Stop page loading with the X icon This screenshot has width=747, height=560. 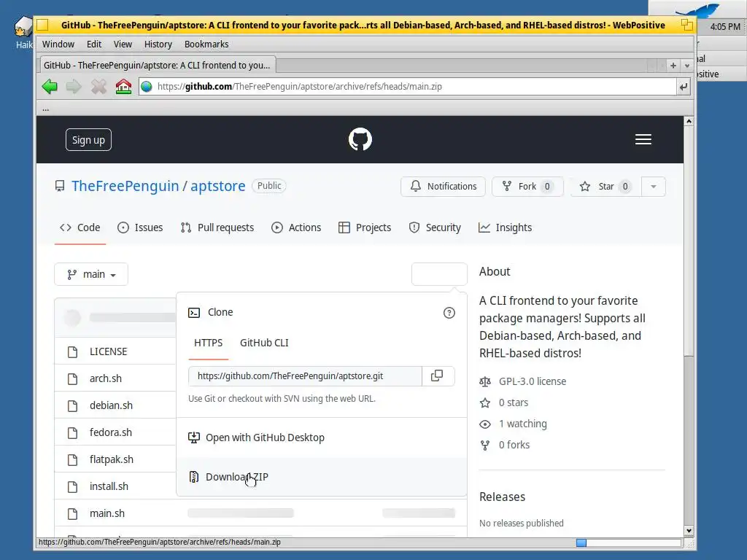coord(98,87)
